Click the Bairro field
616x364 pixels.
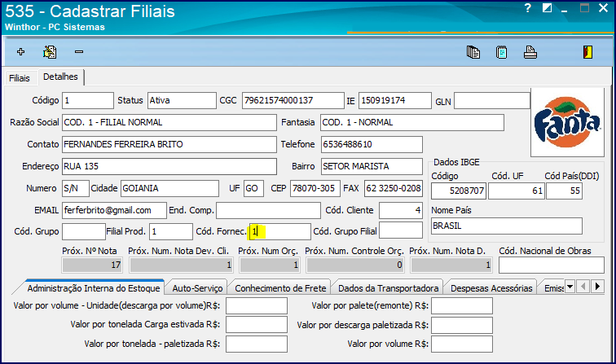click(x=372, y=166)
